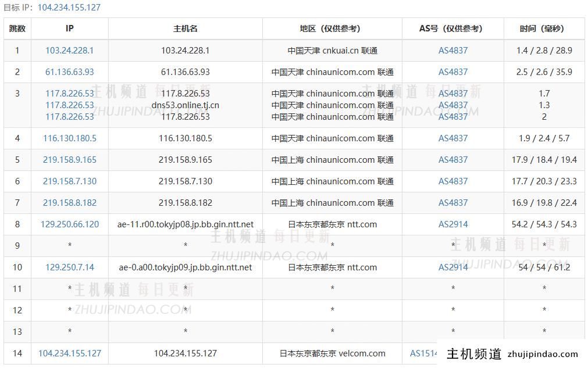Open the IP 219.158.7.130 link

(69, 181)
